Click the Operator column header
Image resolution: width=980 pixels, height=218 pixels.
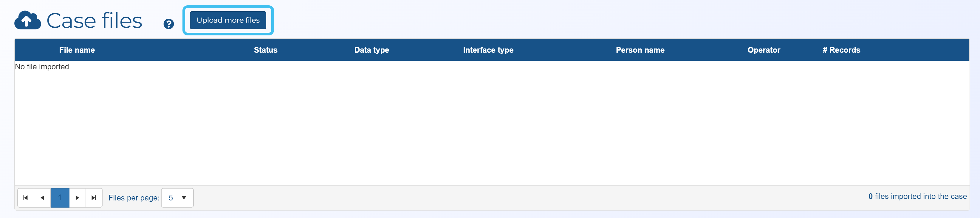point(764,50)
